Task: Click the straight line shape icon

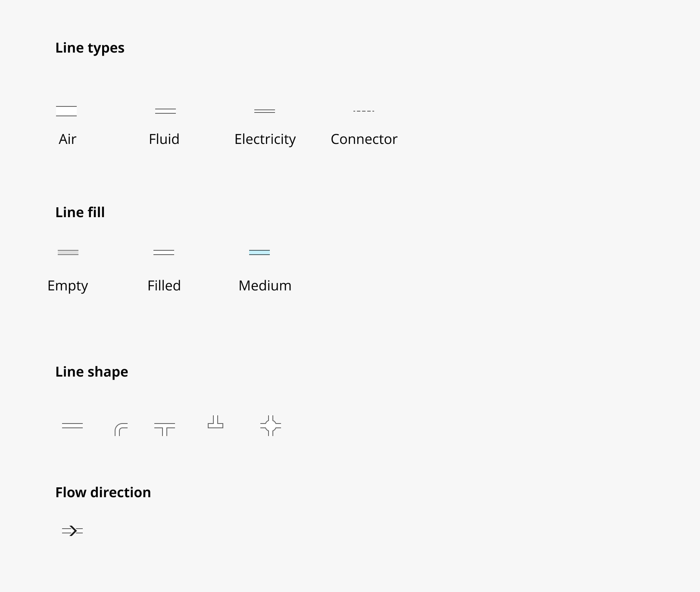Action: tap(72, 426)
